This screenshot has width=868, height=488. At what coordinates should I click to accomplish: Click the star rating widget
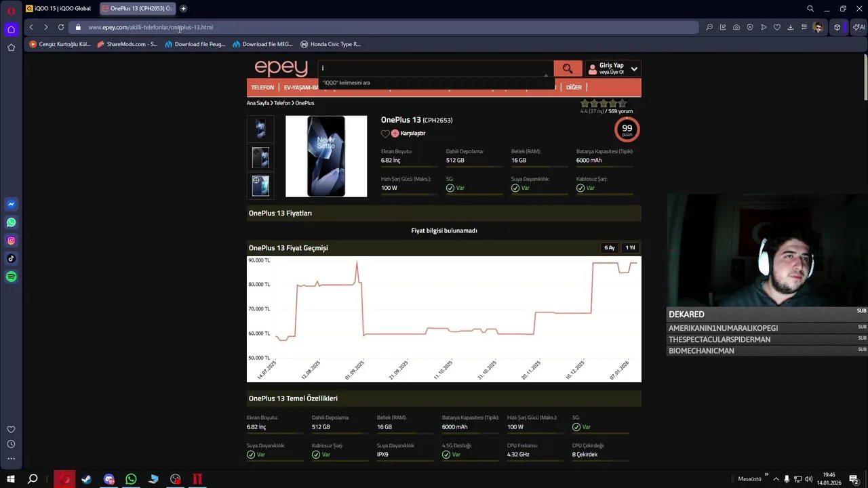(x=604, y=104)
